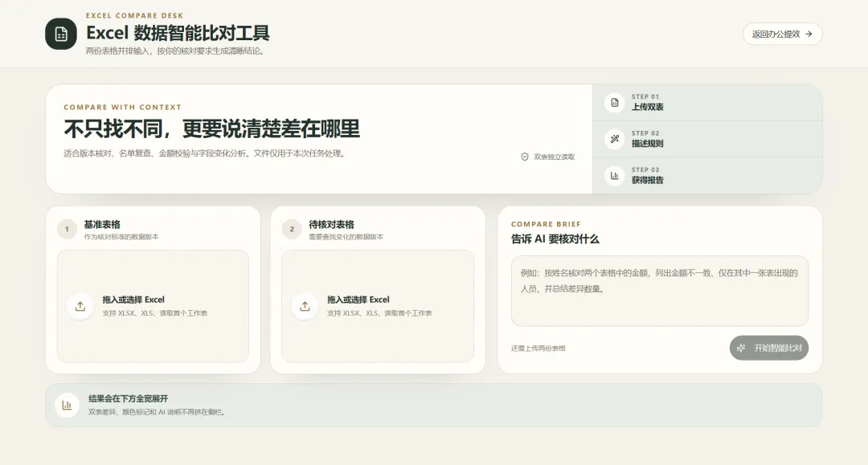Click the STEP 02 magic wand icon
This screenshot has height=465, width=868.
click(x=615, y=139)
